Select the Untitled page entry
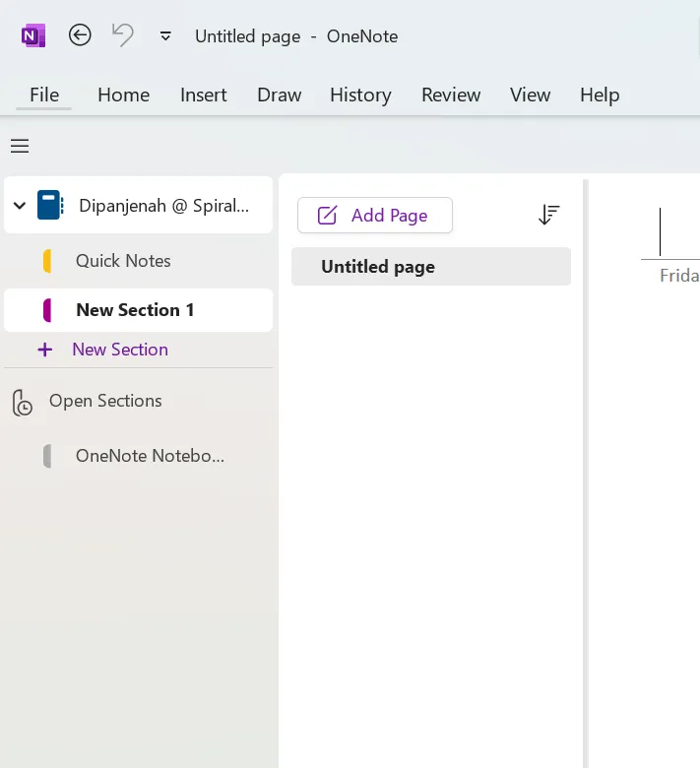Viewport: 700px width, 768px height. tap(431, 267)
